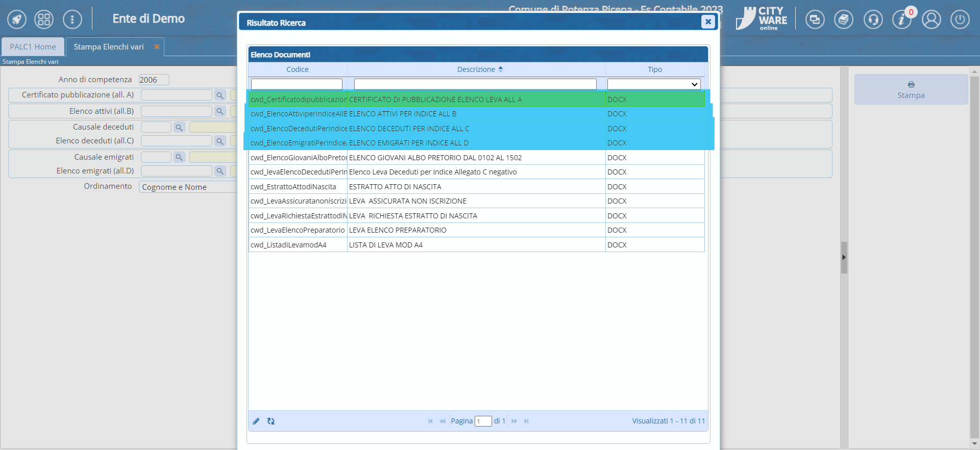Click the Anno di competenza field

coord(153,80)
